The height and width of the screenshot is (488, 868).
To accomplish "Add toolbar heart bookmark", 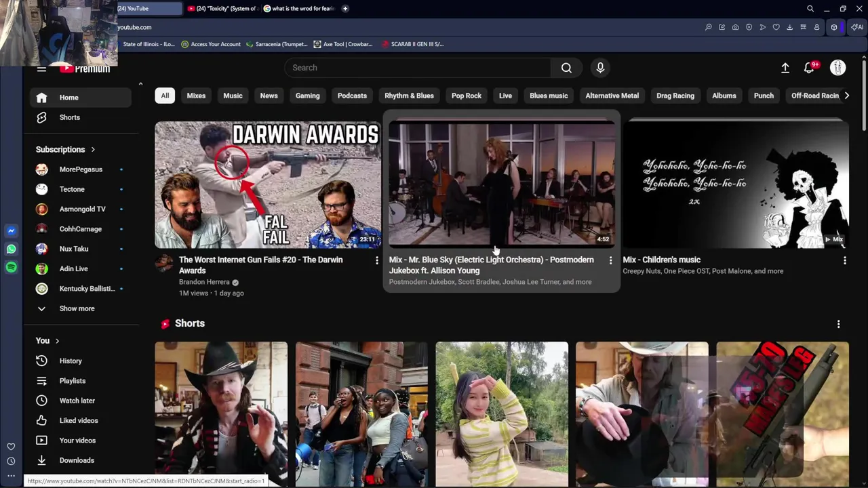I will point(776,27).
